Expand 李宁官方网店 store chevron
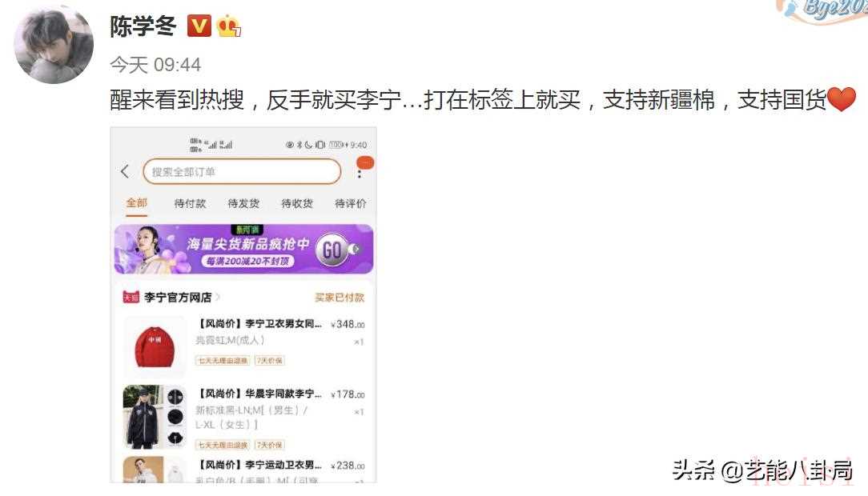The width and height of the screenshot is (868, 496). pos(218,298)
